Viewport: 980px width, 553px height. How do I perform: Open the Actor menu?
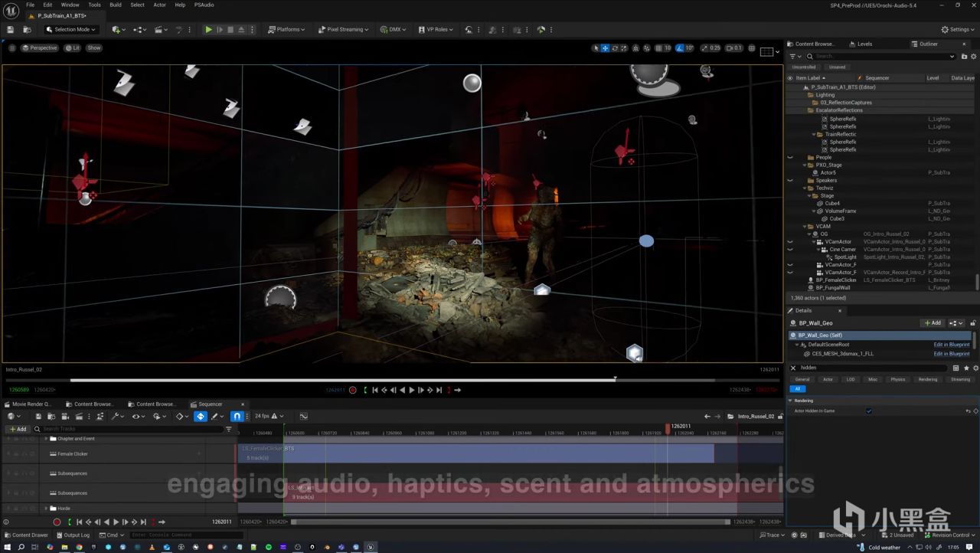(x=159, y=5)
